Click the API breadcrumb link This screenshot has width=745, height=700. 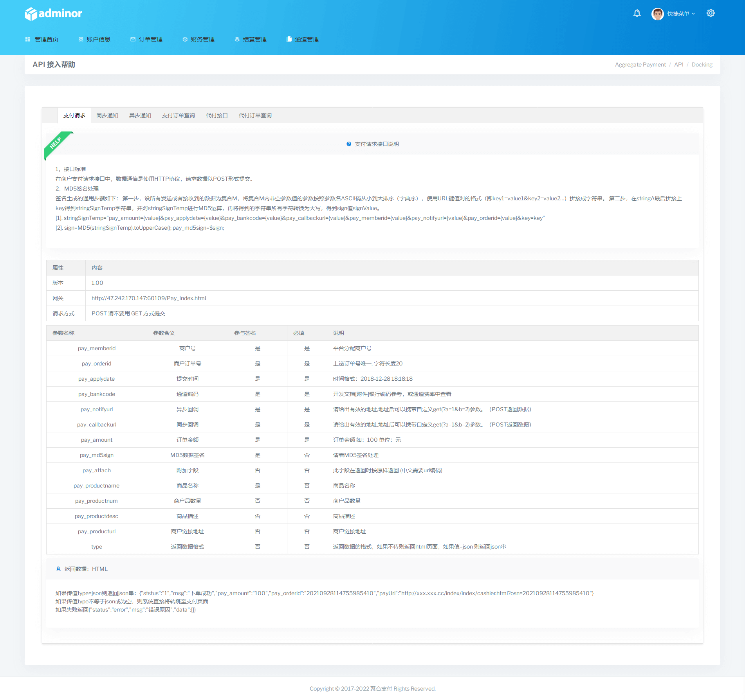(x=678, y=65)
